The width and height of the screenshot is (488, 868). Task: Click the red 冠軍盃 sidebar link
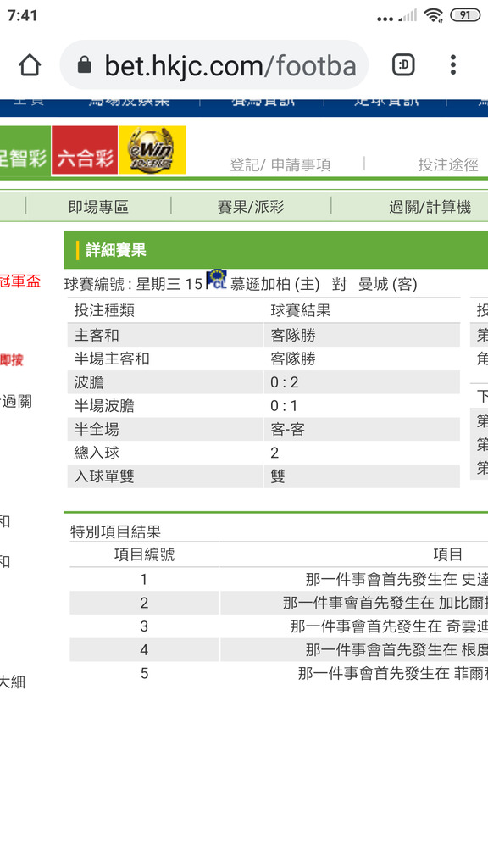coord(20,281)
